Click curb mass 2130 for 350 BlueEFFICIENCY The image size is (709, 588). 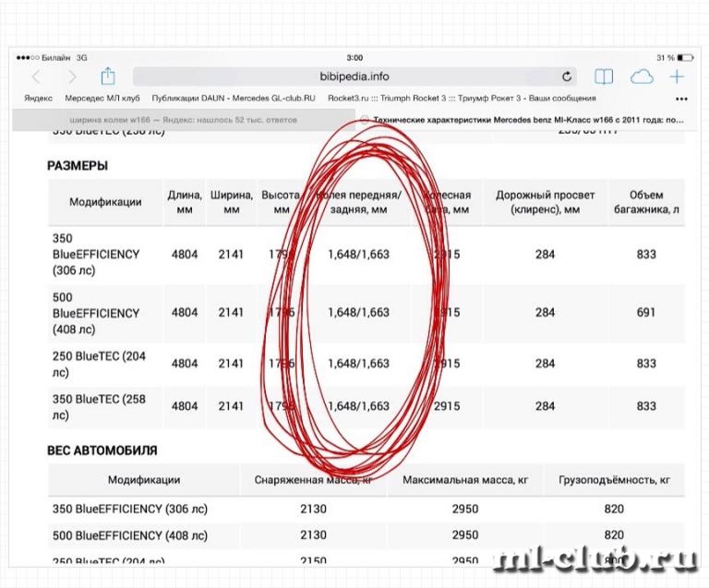(x=313, y=510)
